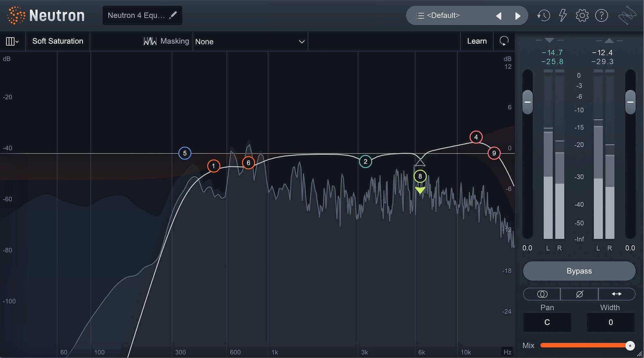Click the dynamic threshold triangle below node 8
This screenshot has width=644, height=358.
coord(420,190)
